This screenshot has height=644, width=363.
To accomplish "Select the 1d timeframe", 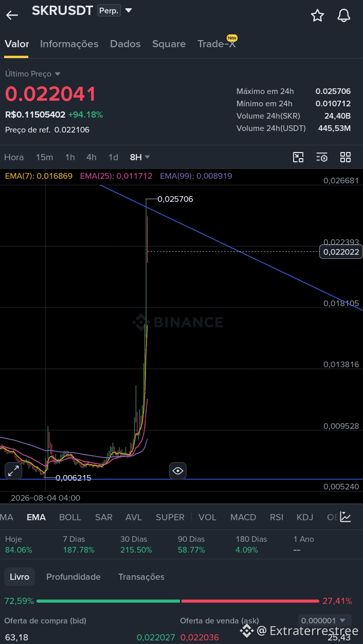I will pos(113,157).
